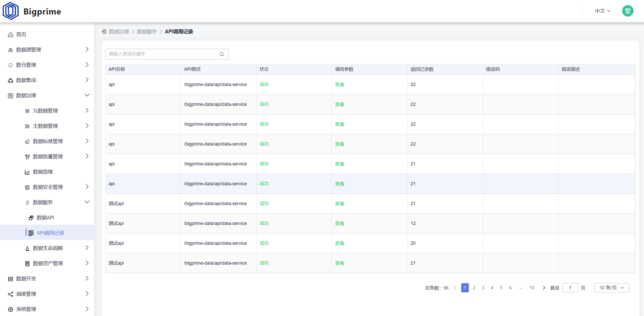The width and height of the screenshot is (644, 316).
Task: Click the search magnifier icon
Action: [x=222, y=54]
